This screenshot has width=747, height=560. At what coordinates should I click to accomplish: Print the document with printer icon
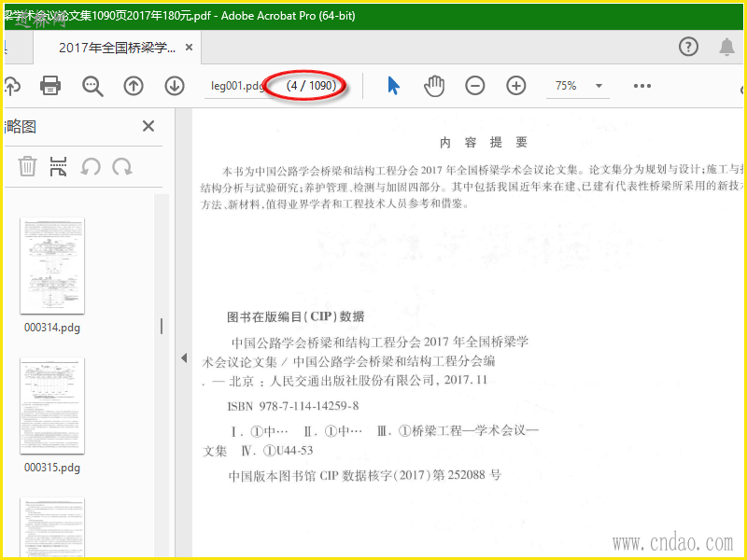(50, 86)
